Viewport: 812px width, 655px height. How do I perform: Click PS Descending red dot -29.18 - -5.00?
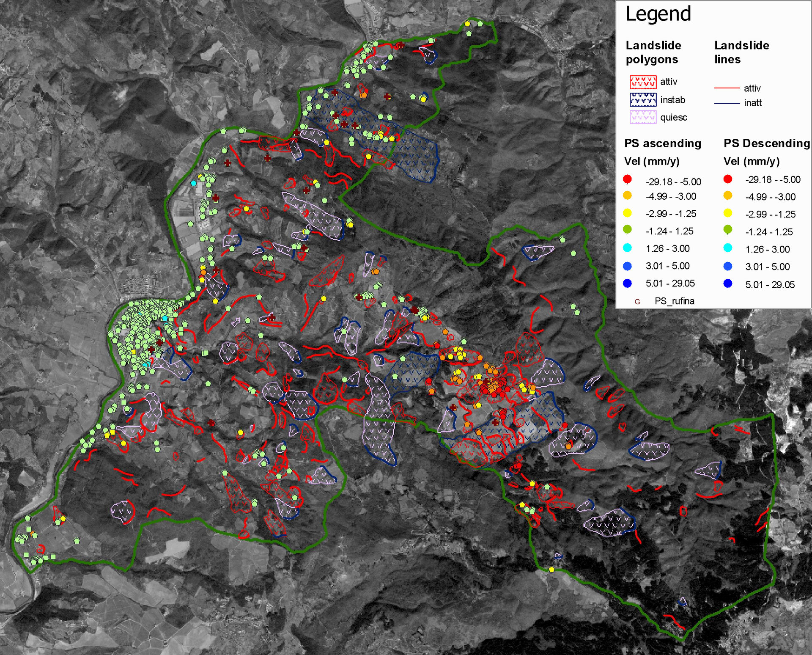[x=727, y=179]
